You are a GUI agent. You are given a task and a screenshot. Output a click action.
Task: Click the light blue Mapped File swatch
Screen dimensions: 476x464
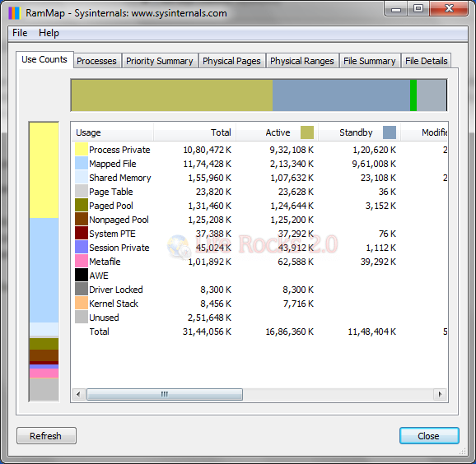[x=82, y=164]
